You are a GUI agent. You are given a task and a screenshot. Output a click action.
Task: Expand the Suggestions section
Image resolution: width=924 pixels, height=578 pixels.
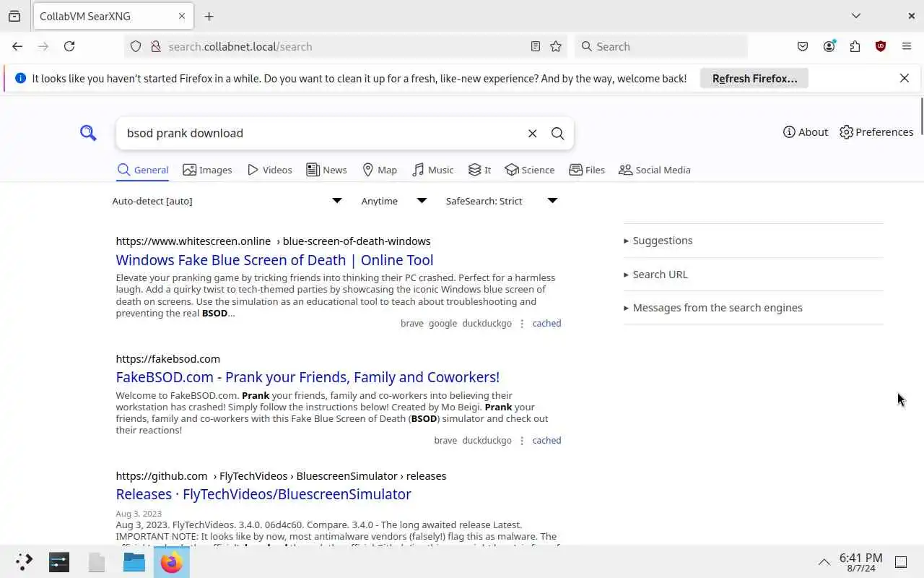click(753, 241)
